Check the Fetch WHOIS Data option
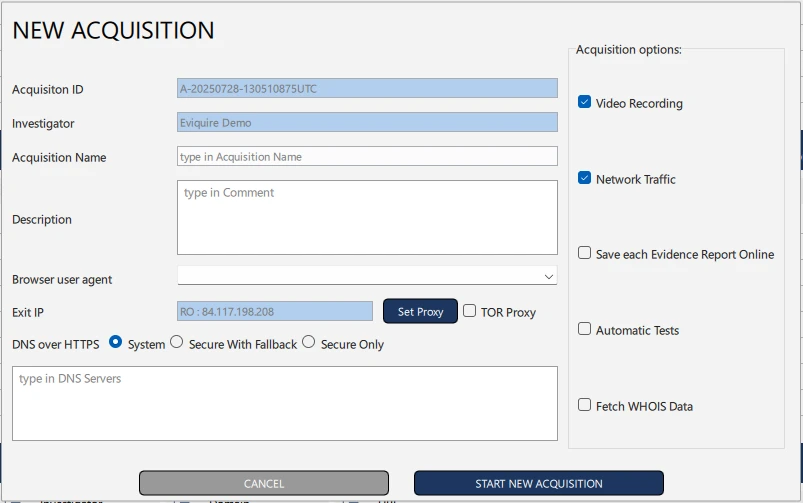 click(584, 405)
